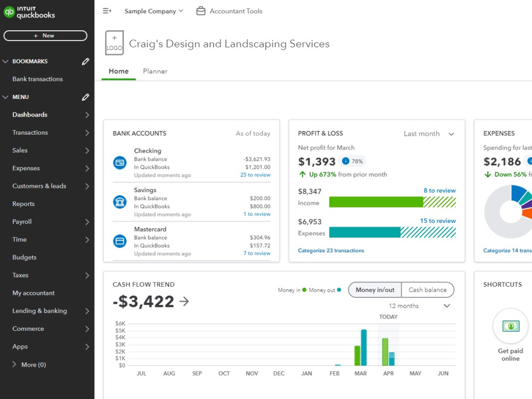This screenshot has height=399, width=532.
Task: Select the Get paid online shortcut icon
Action: [x=510, y=326]
